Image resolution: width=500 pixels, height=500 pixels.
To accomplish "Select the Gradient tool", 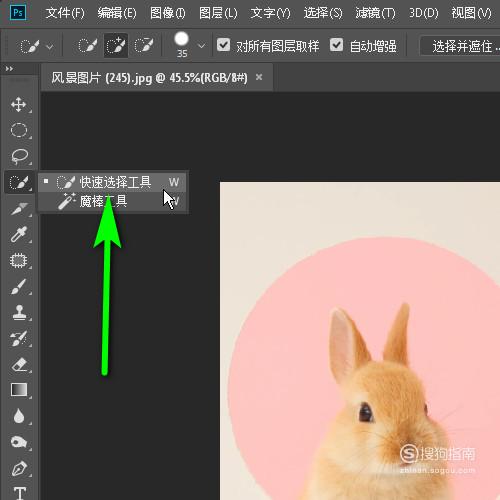I will 19,390.
